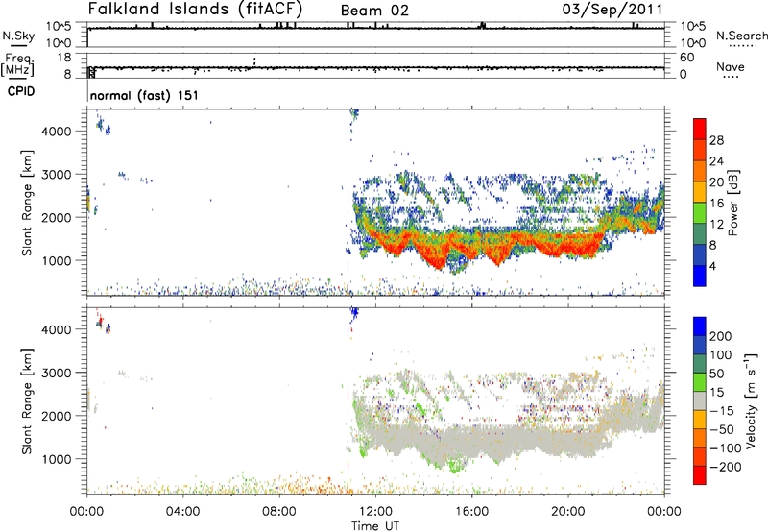Click the "16" power colorbar label
Screen dimensions: 768x532
716,204
